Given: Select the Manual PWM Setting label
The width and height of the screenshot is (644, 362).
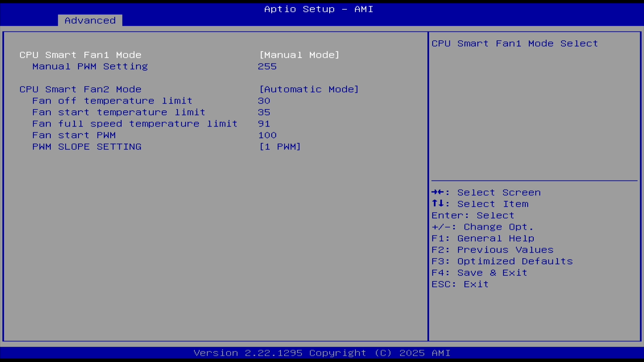Looking at the screenshot, I should (90, 66).
